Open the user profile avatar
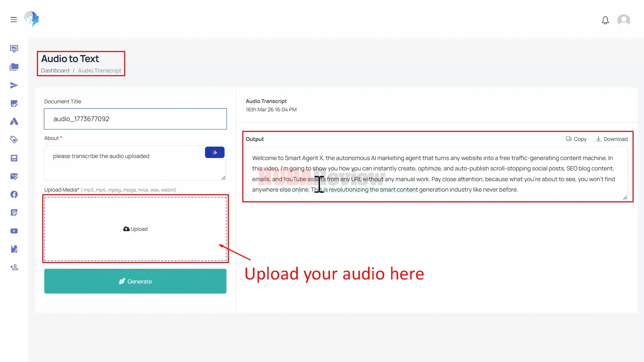The image size is (644, 362). (624, 20)
